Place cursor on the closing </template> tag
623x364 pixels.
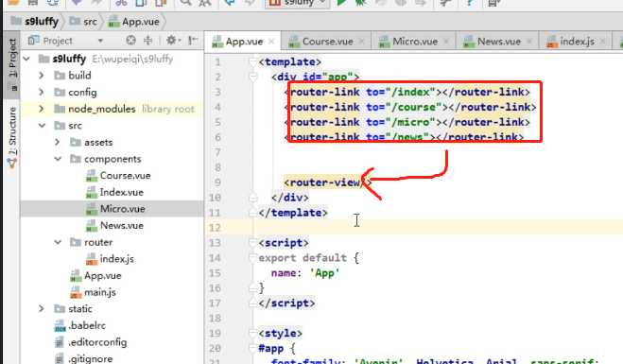pyautogui.click(x=293, y=213)
